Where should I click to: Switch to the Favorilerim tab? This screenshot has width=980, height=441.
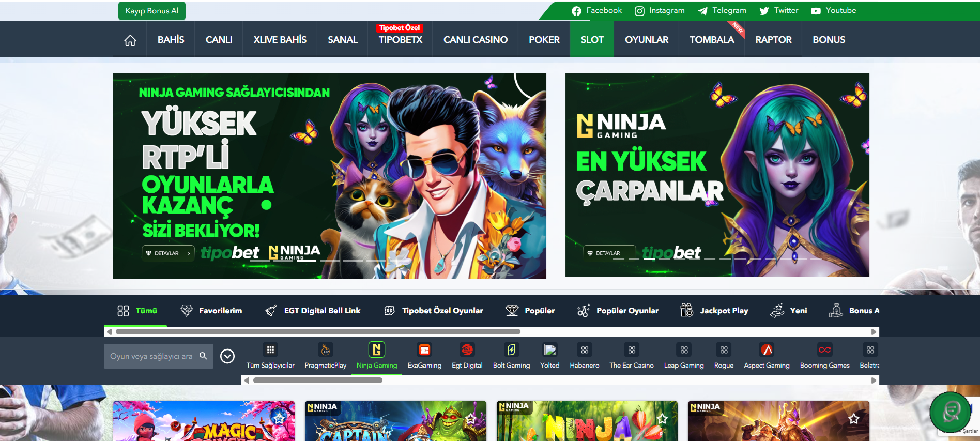click(x=211, y=311)
